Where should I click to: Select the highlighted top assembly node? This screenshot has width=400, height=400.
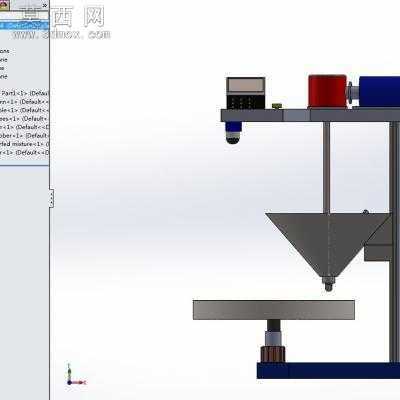(24, 26)
